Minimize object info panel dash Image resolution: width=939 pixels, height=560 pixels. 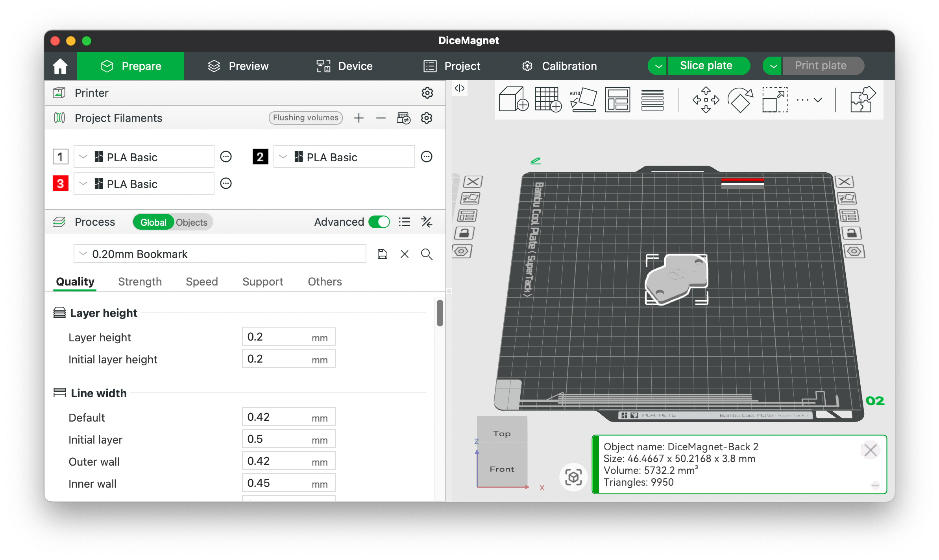point(875,486)
